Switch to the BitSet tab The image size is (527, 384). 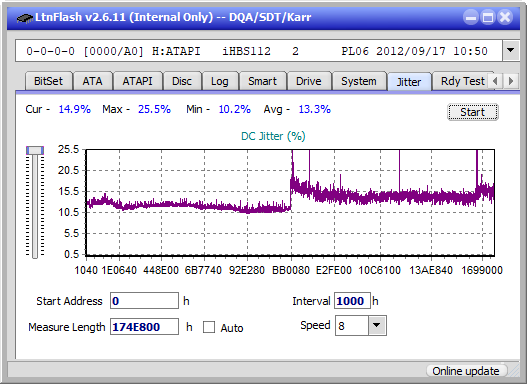point(48,81)
